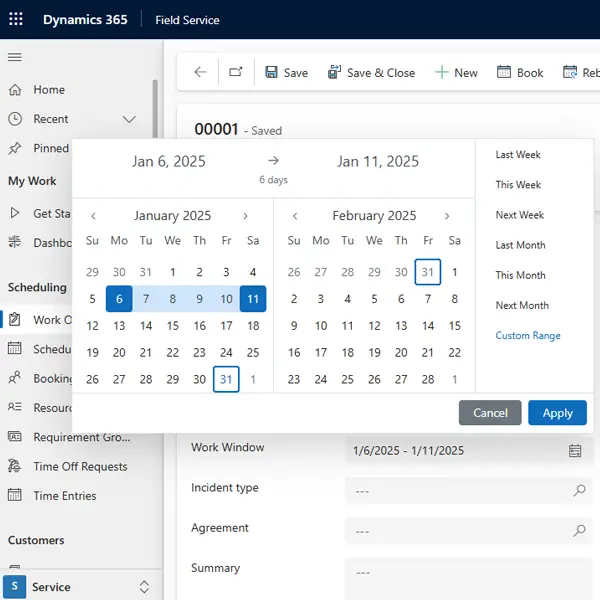Click the sidebar vertical scrollbar
Image resolution: width=600 pixels, height=600 pixels.
pos(155,109)
